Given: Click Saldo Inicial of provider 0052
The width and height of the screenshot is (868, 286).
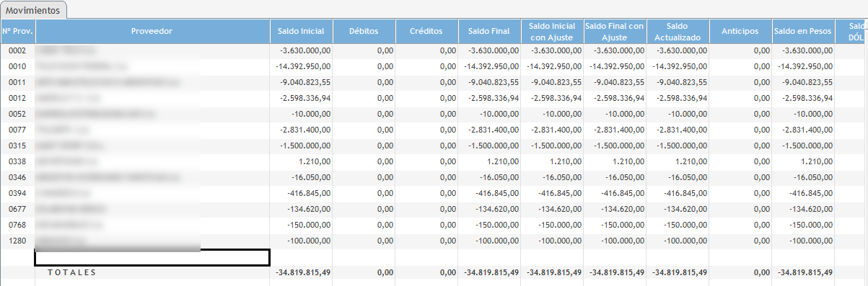Looking at the screenshot, I should [302, 114].
